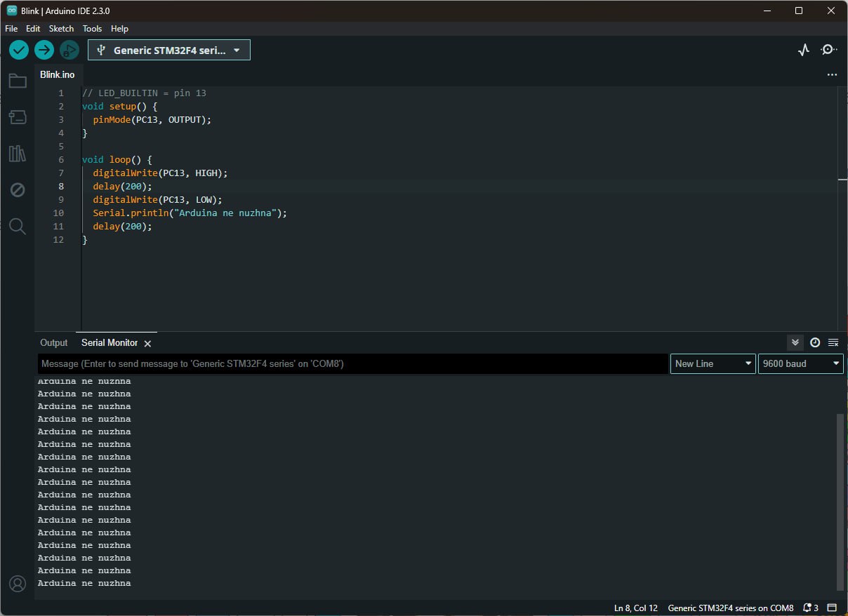Click the delay(200) code on line 8
The width and height of the screenshot is (848, 616).
tap(123, 186)
